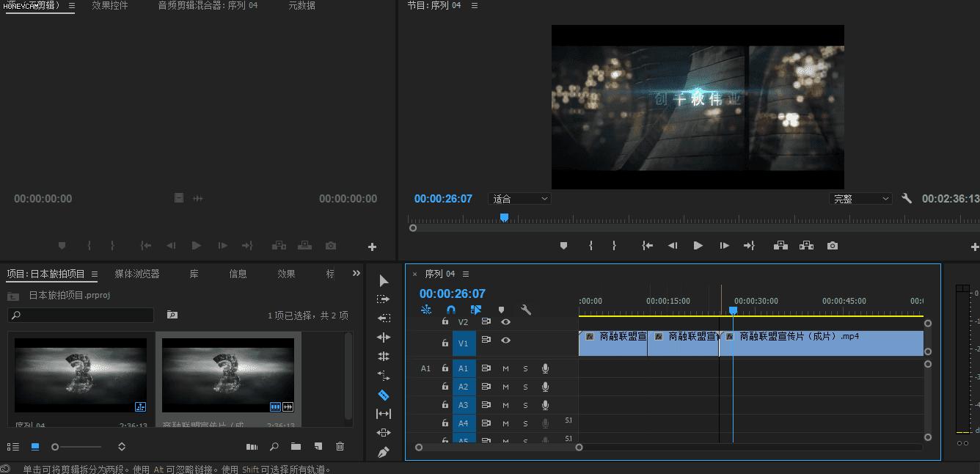Click the project panel search field
Viewport: 980px width, 474px height.
coord(81,315)
